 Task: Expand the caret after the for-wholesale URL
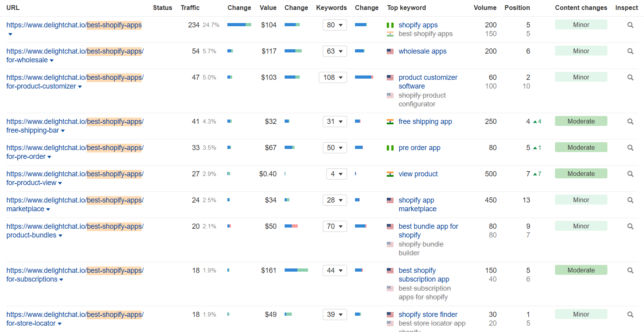[52, 60]
